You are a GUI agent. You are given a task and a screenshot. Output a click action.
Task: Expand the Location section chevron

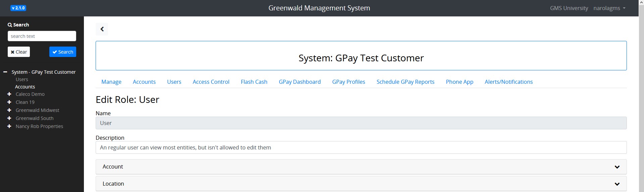tap(617, 184)
